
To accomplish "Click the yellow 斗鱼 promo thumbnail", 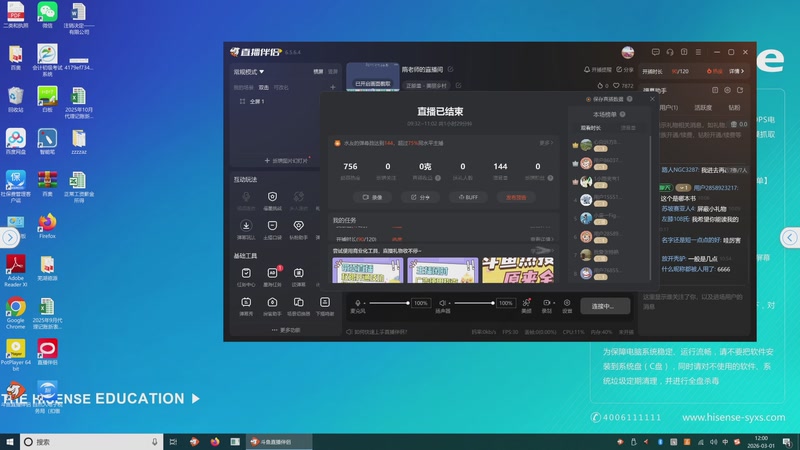I will click(x=518, y=270).
